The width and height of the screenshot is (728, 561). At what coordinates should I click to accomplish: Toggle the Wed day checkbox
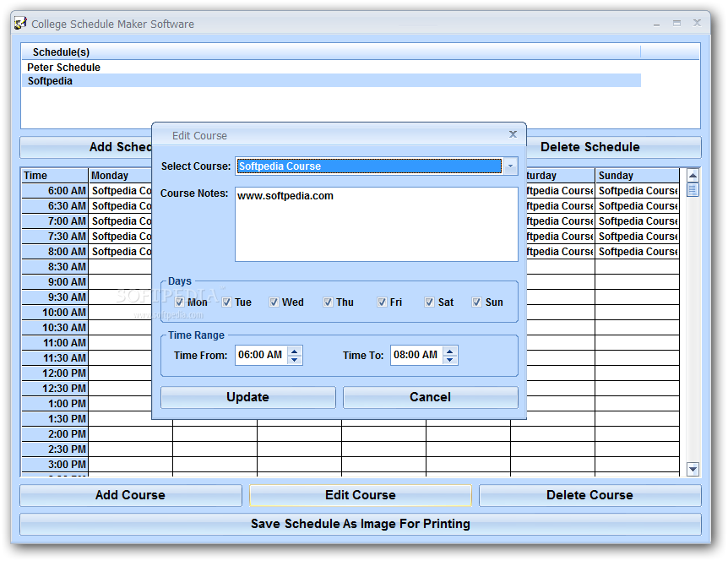click(274, 302)
